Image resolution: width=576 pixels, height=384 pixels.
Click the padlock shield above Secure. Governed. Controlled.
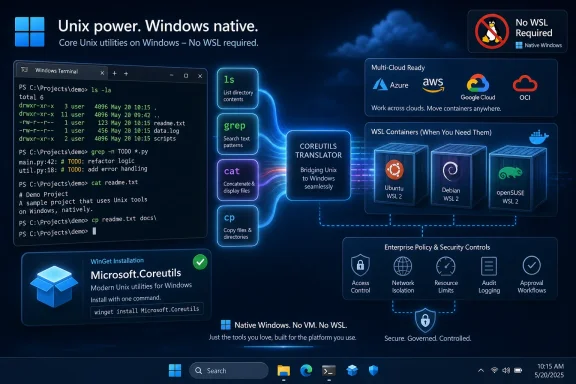click(x=425, y=320)
